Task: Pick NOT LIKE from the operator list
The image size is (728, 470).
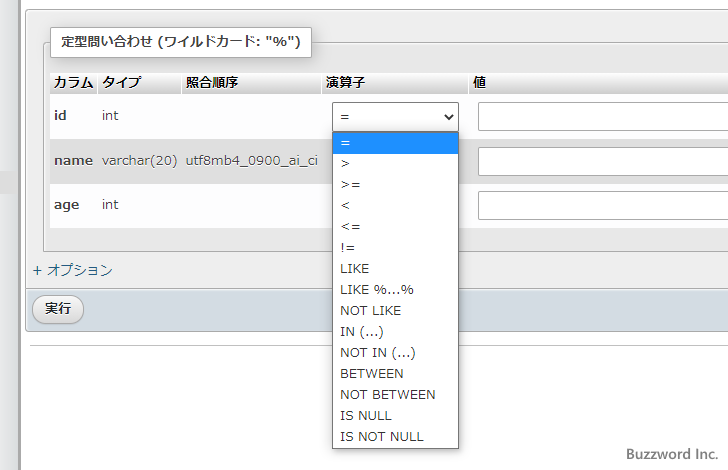Action: [395, 311]
